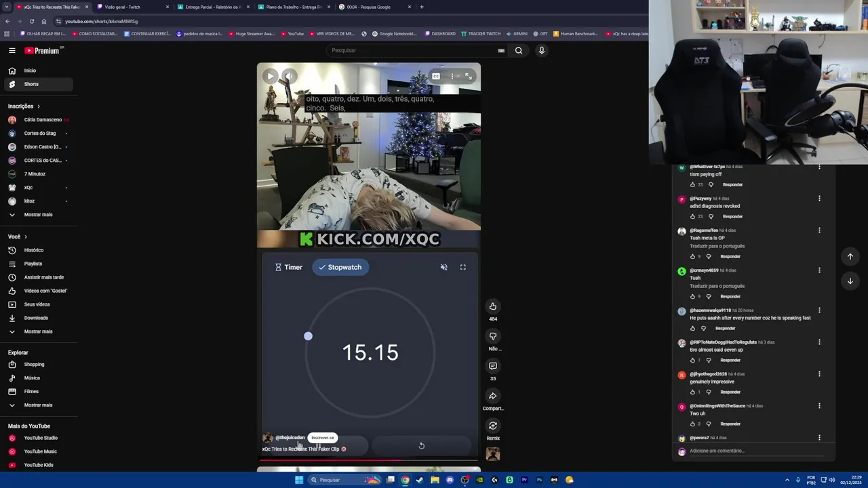Image resolution: width=868 pixels, height=488 pixels.
Task: Open options menu for @hazemswalqa9118 comment
Action: coord(819,310)
